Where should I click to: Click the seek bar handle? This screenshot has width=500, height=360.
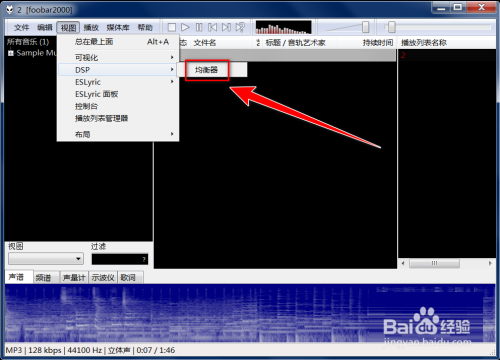(392, 27)
